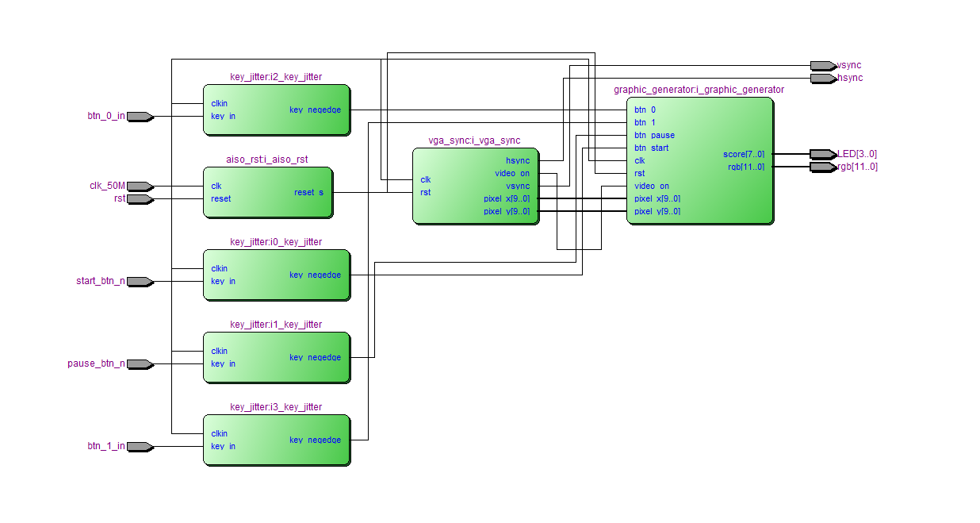
Task: Select rst port of vga_sync block
Action: click(426, 192)
